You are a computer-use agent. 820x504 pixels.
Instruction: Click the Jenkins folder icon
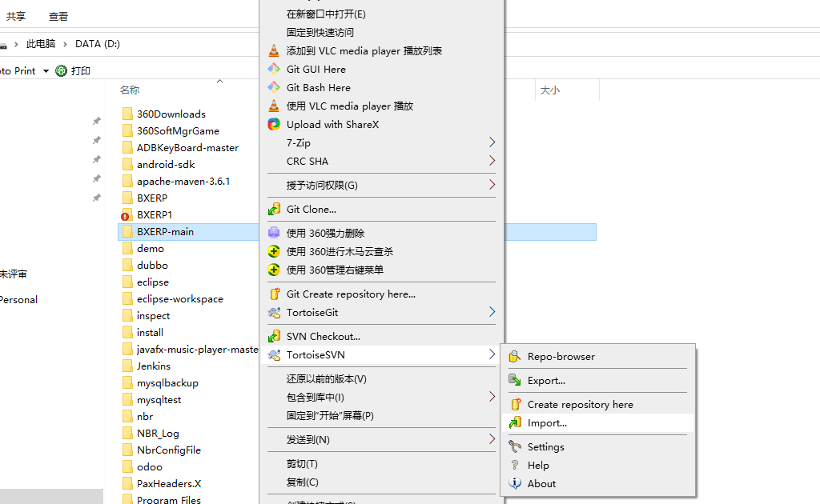pyautogui.click(x=127, y=366)
